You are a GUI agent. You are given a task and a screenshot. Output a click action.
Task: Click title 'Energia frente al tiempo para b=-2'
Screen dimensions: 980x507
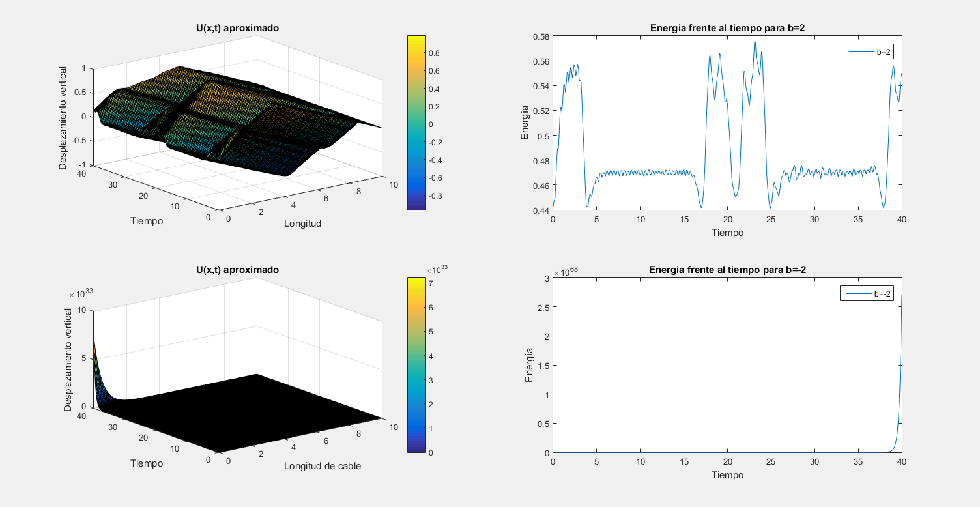click(x=727, y=270)
